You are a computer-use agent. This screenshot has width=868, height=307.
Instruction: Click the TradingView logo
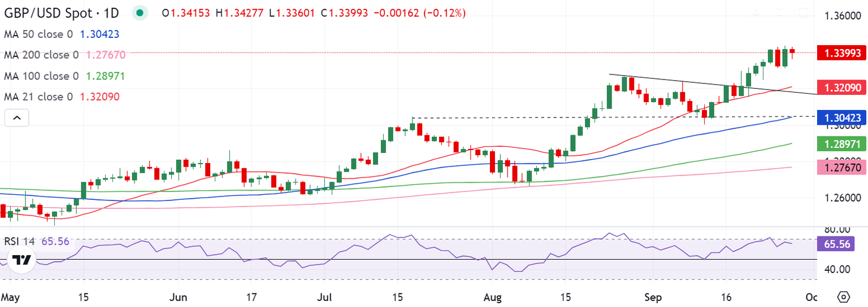click(x=22, y=260)
